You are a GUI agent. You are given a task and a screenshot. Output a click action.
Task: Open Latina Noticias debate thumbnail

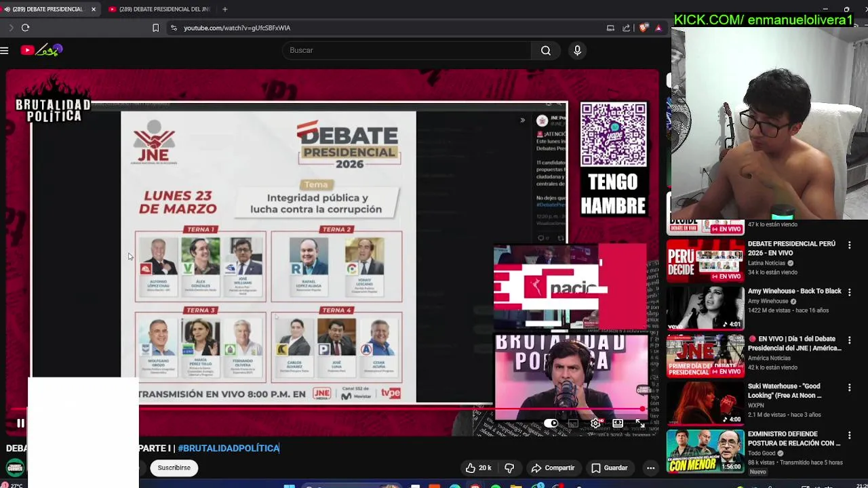point(705,260)
